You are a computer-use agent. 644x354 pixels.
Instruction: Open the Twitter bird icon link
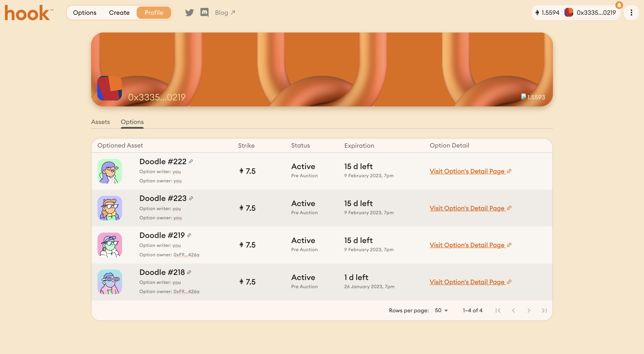(189, 12)
